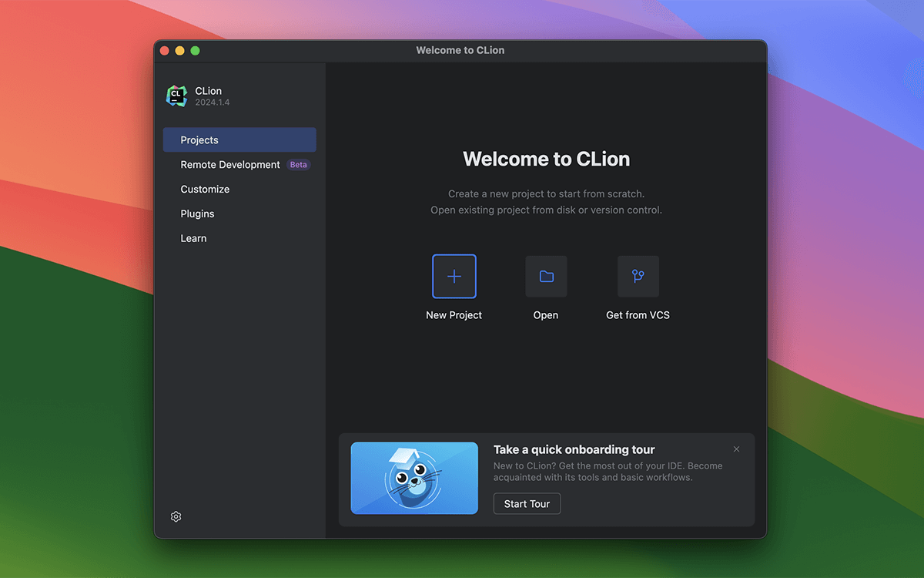Close the Welcome to CLion window
The height and width of the screenshot is (578, 924).
[x=164, y=50]
